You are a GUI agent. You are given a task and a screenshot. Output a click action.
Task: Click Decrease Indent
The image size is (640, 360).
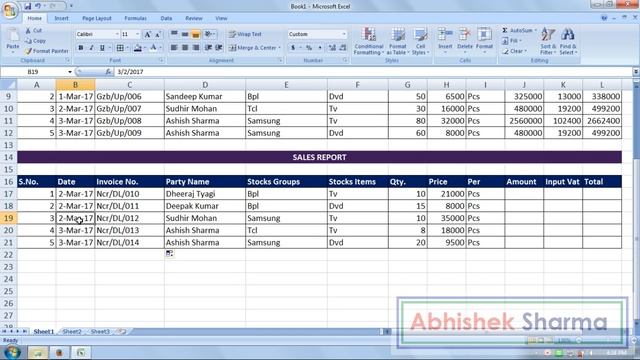209,48
